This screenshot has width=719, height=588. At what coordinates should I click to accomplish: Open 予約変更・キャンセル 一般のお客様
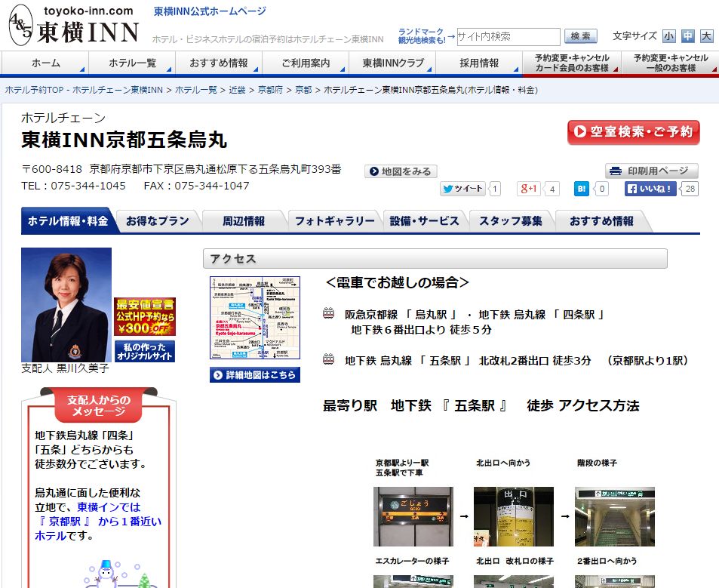tap(671, 63)
